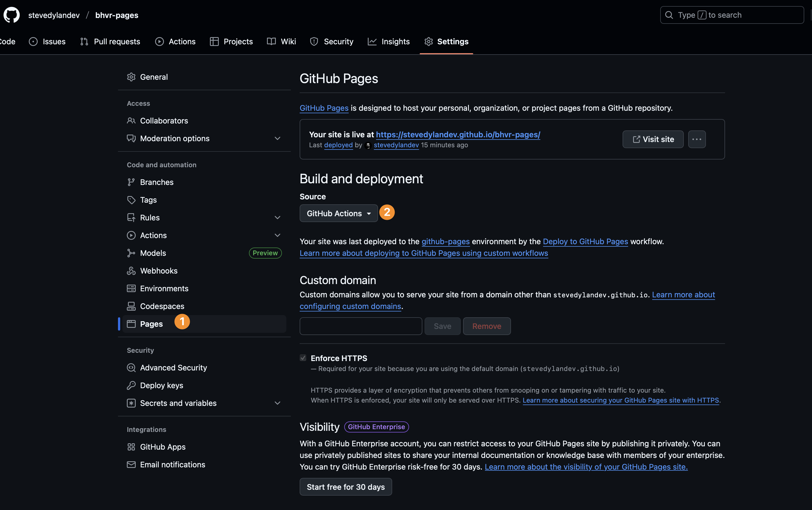This screenshot has height=510, width=812.
Task: Click the Remove custom domain button
Action: pyautogui.click(x=487, y=326)
